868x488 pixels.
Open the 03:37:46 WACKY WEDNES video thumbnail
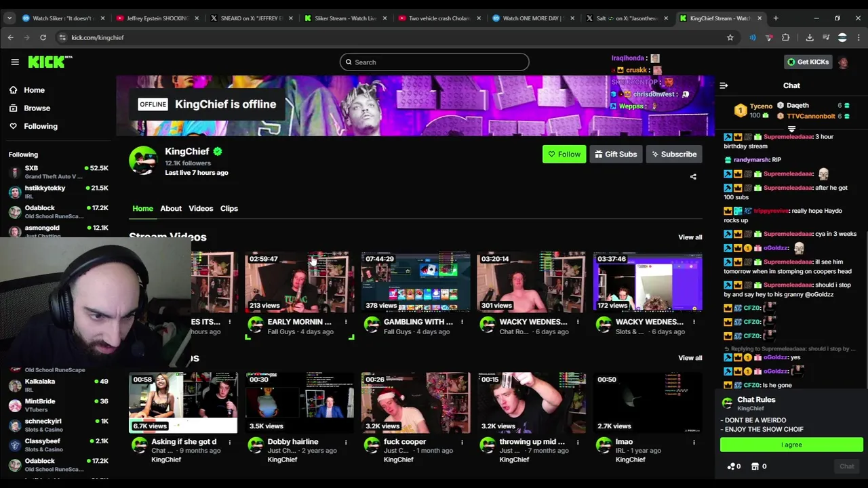point(648,282)
